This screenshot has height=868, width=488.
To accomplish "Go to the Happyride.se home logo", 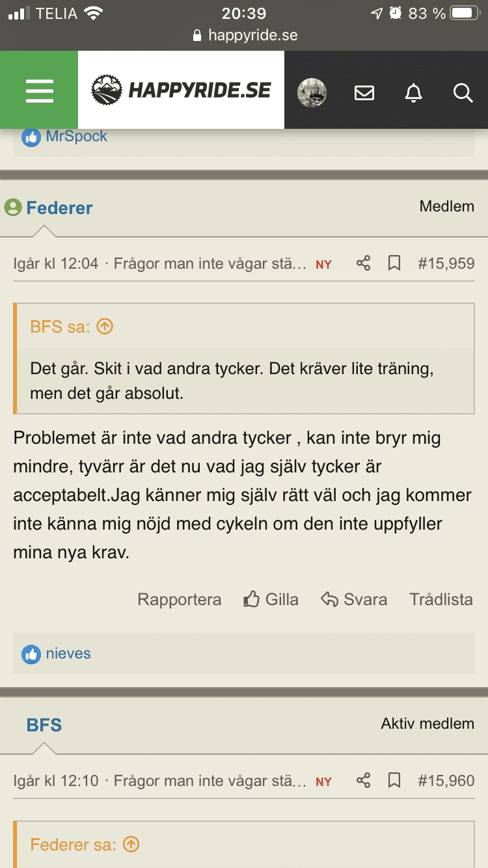I will coord(181,90).
